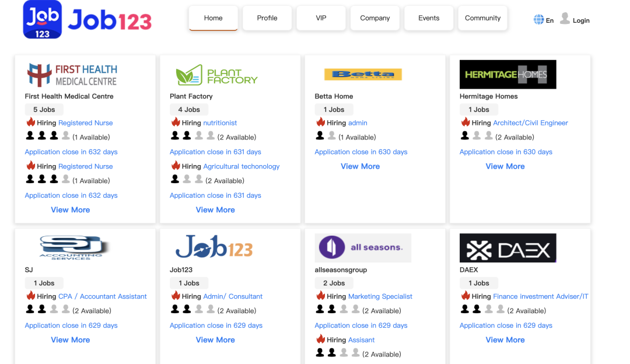Image resolution: width=630 pixels, height=364 pixels.
Task: Click the flame icon beside Agricultural techonology
Action: coord(176,165)
